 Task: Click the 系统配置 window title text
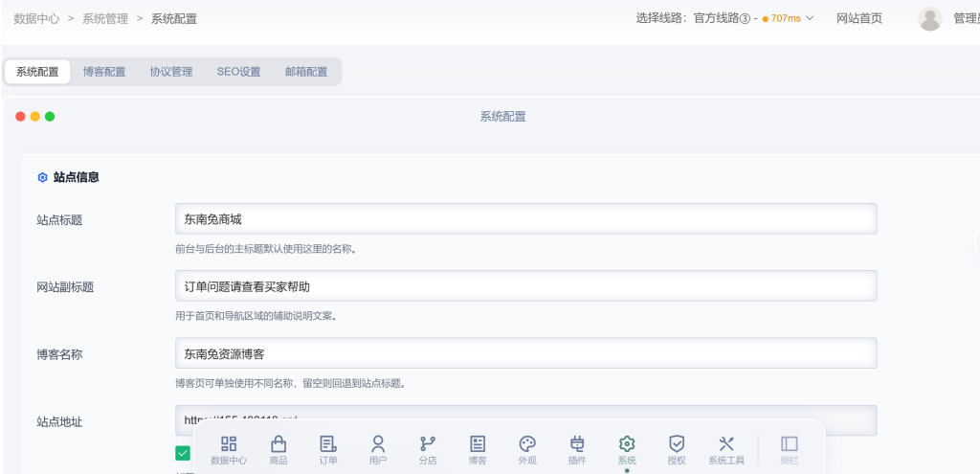tap(502, 116)
